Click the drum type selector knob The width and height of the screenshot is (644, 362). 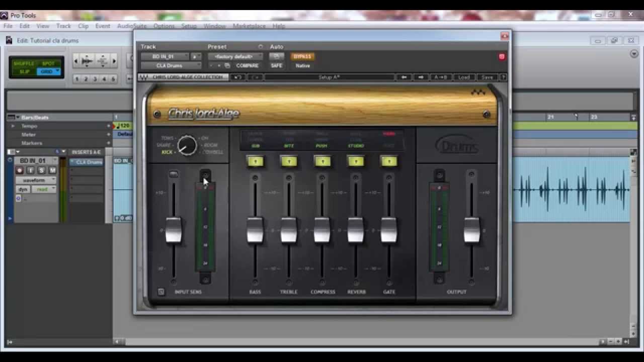pyautogui.click(x=187, y=145)
